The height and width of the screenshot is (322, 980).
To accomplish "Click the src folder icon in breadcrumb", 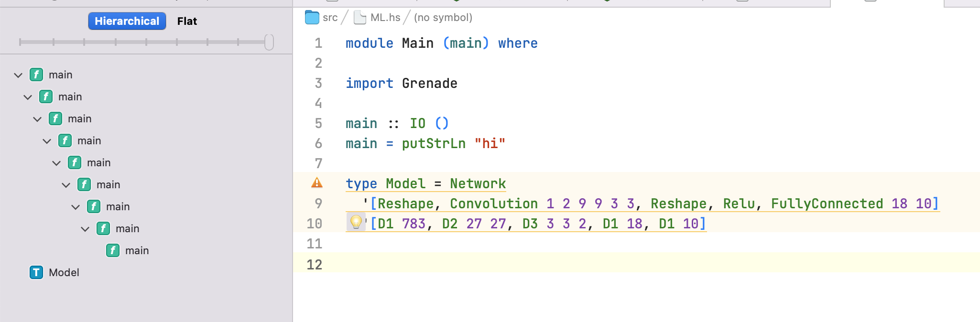I will click(x=312, y=18).
